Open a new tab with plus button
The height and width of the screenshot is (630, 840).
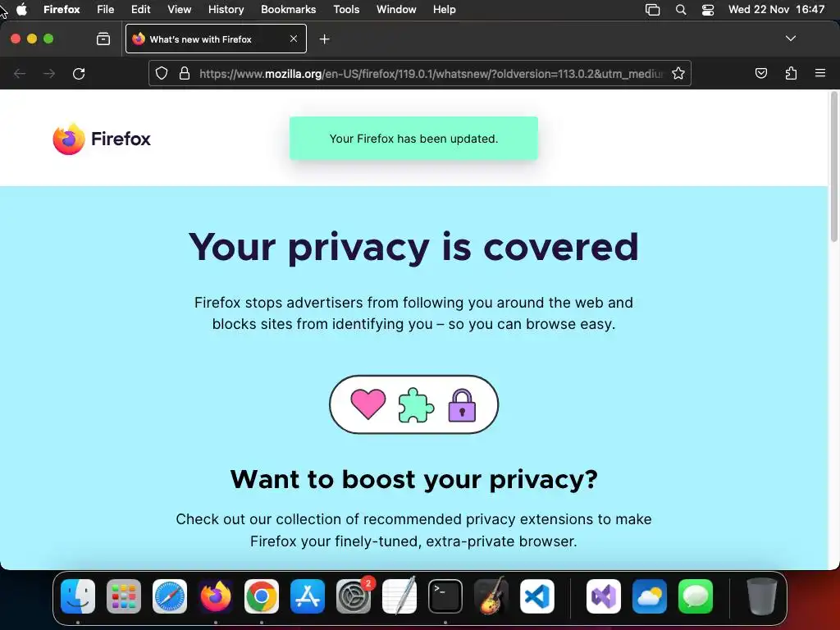[x=324, y=39]
